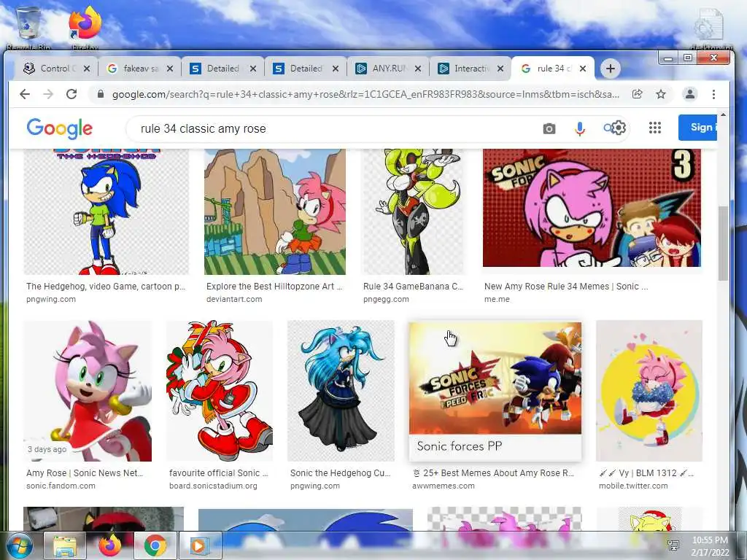Click the page vertical scrollbar thumb

click(723, 244)
